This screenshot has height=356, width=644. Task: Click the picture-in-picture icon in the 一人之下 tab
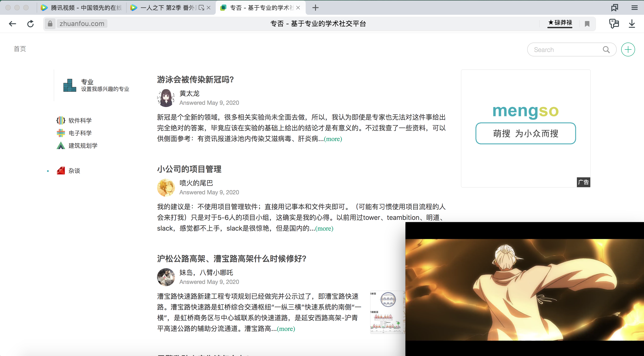click(201, 8)
